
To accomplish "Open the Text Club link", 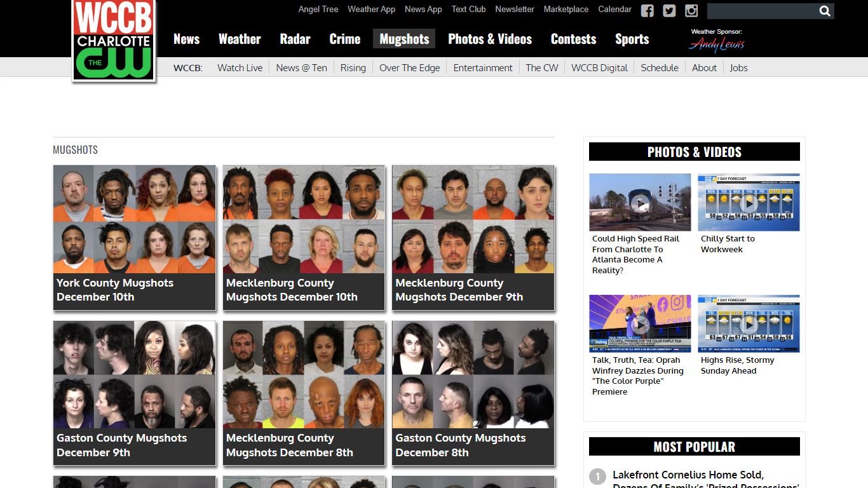I will [468, 10].
